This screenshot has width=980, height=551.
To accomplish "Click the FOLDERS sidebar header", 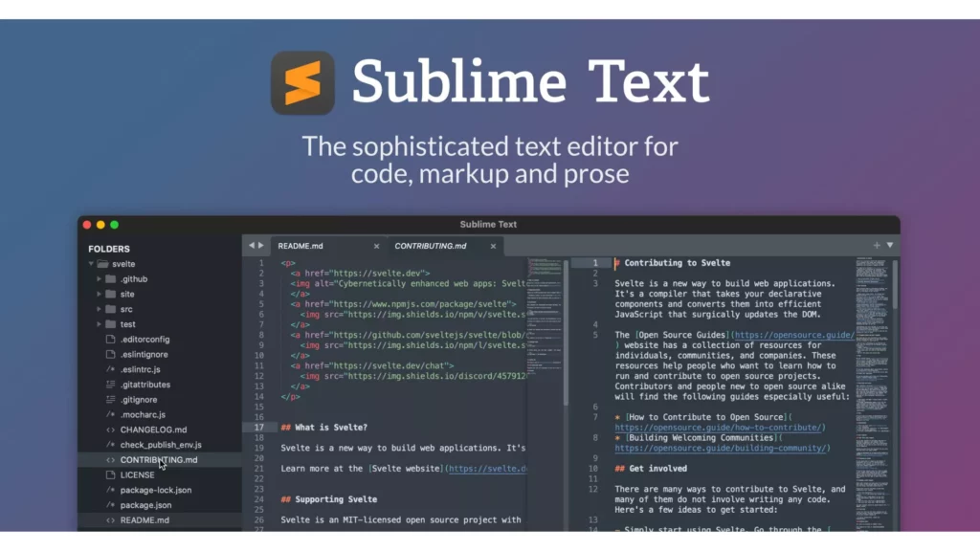I will pos(109,249).
